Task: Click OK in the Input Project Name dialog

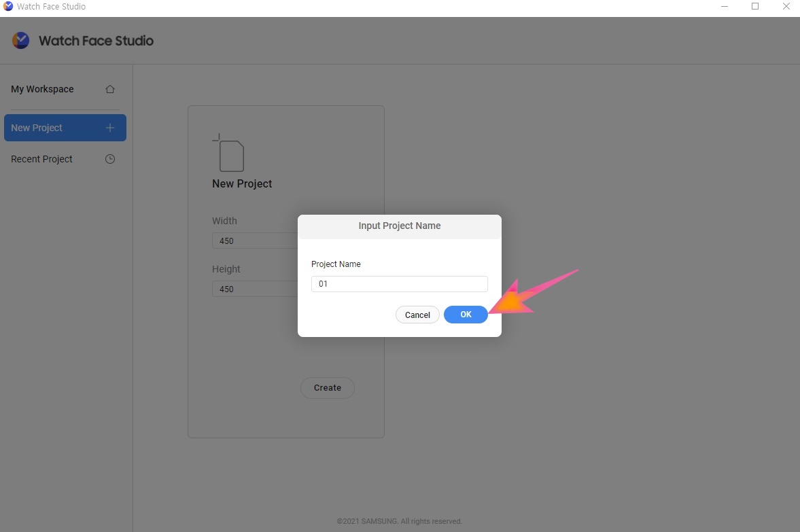Action: (x=466, y=315)
